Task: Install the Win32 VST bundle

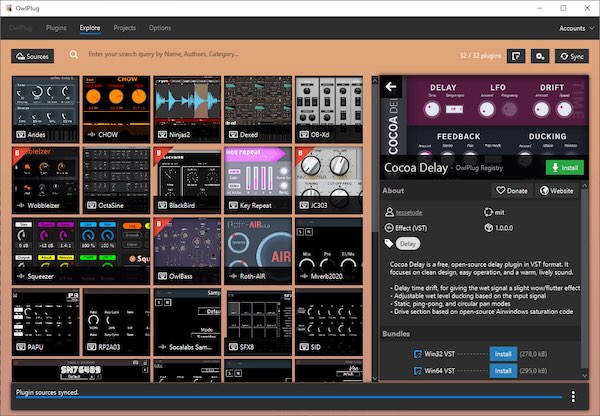Action: click(x=504, y=353)
